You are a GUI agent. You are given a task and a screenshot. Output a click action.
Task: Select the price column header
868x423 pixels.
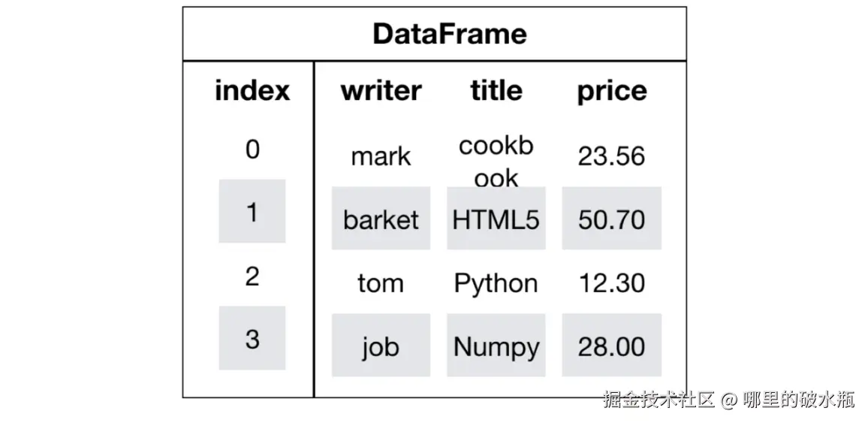(x=611, y=91)
